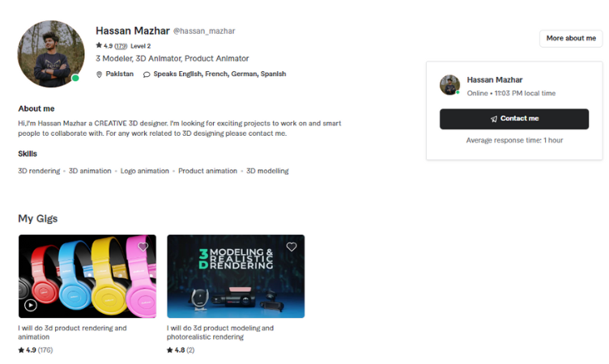Click the speech bubble languages icon
The width and height of the screenshot is (609, 364).
click(147, 74)
